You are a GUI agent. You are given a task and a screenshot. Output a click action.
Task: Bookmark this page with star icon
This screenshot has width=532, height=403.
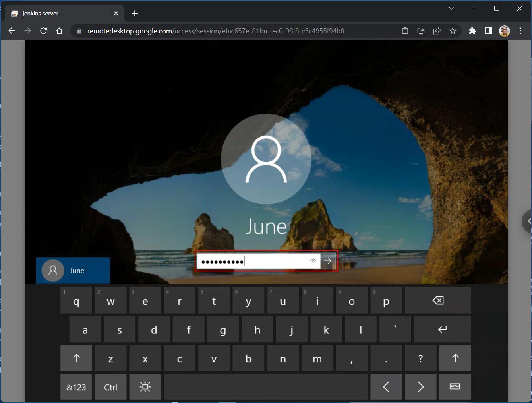453,31
